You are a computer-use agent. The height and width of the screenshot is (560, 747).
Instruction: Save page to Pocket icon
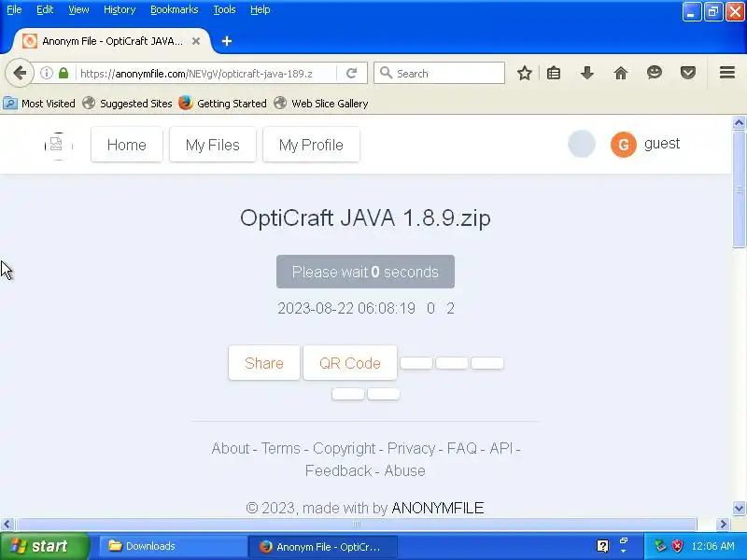[x=688, y=74]
